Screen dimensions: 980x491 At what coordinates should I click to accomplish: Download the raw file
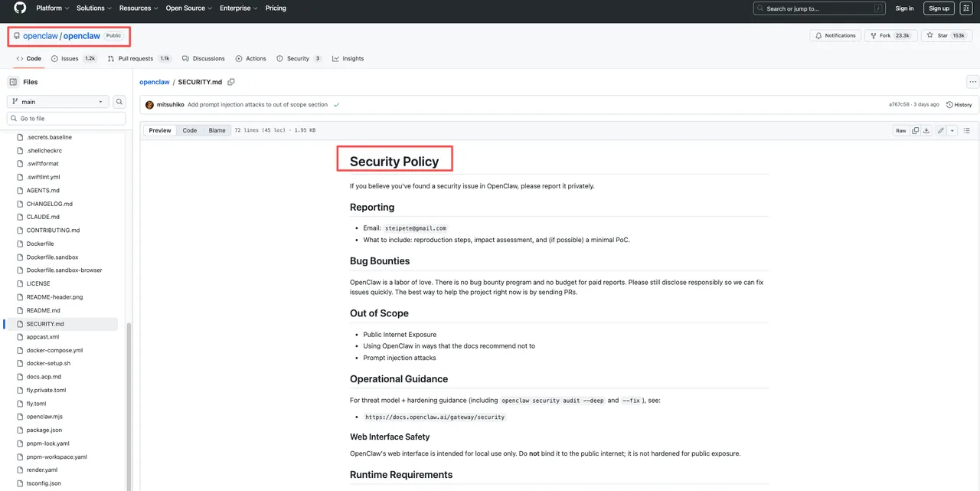point(926,130)
